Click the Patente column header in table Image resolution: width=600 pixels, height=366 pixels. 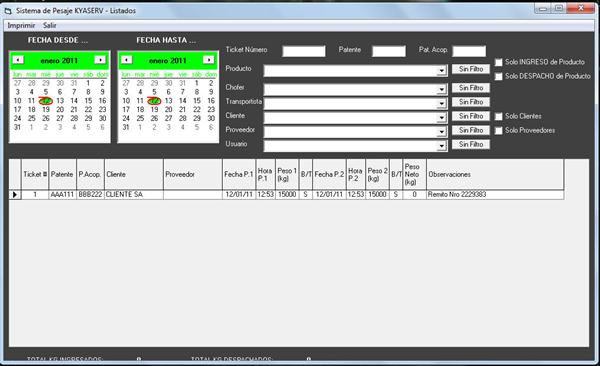[x=62, y=174]
